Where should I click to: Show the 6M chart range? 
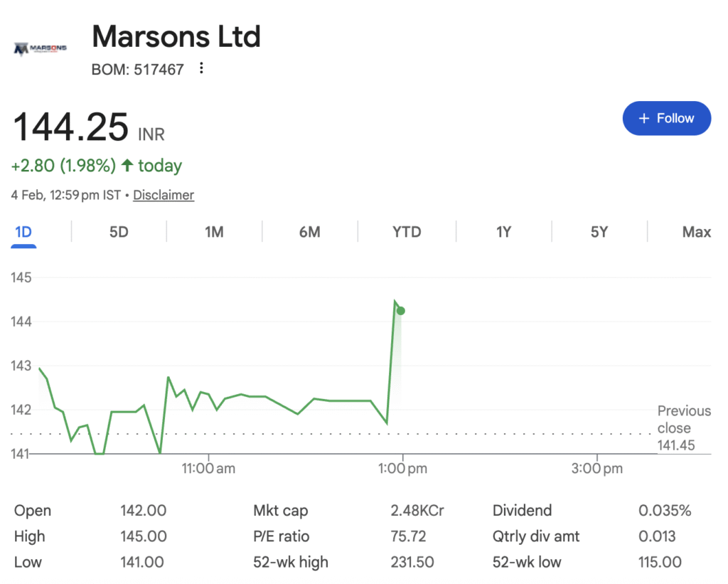point(309,232)
